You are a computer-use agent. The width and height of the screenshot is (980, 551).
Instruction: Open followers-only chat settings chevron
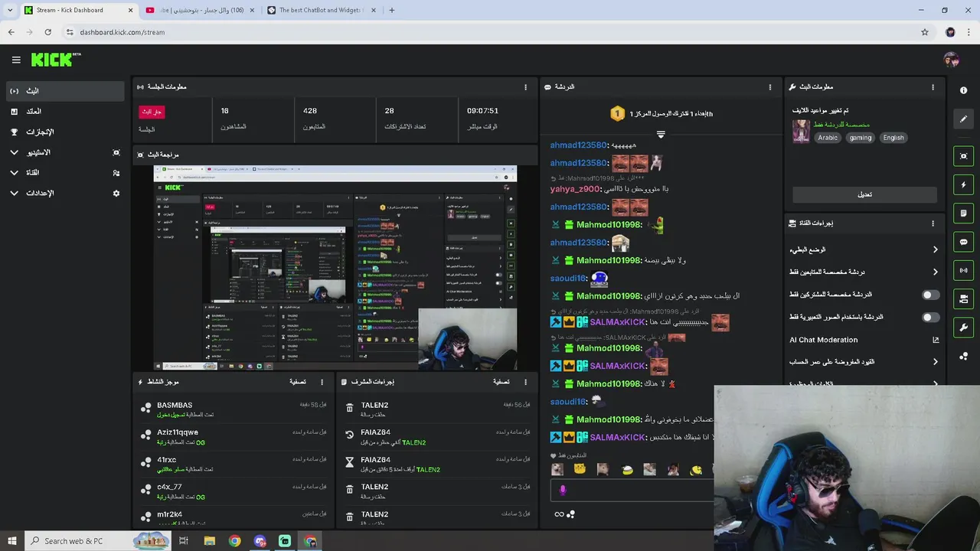(935, 272)
